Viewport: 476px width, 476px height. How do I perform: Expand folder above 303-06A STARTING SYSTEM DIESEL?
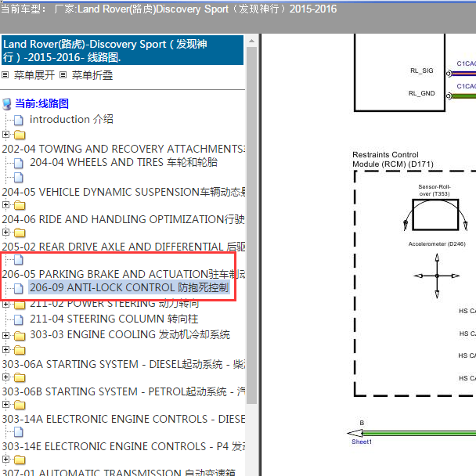pyautogui.click(x=5, y=349)
